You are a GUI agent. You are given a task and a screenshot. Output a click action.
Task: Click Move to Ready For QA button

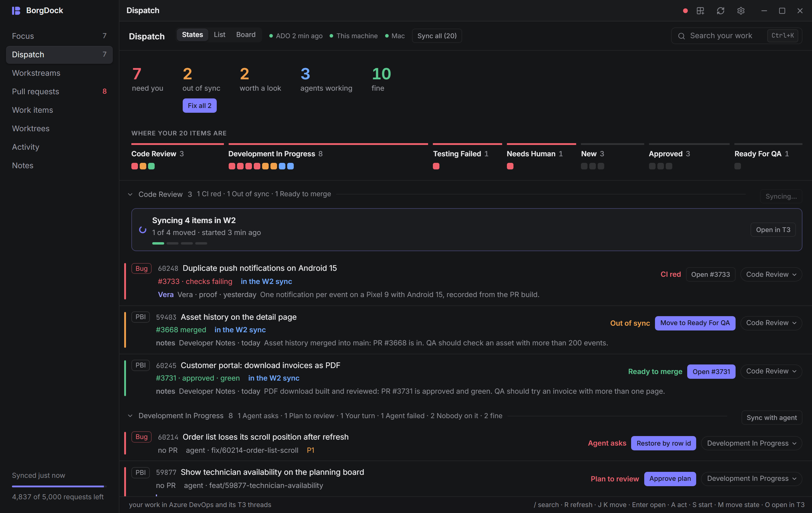click(695, 323)
